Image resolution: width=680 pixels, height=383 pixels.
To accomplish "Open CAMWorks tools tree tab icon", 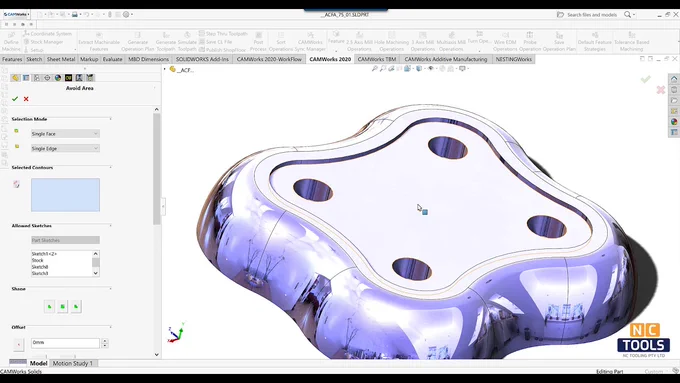I will [x=90, y=78].
